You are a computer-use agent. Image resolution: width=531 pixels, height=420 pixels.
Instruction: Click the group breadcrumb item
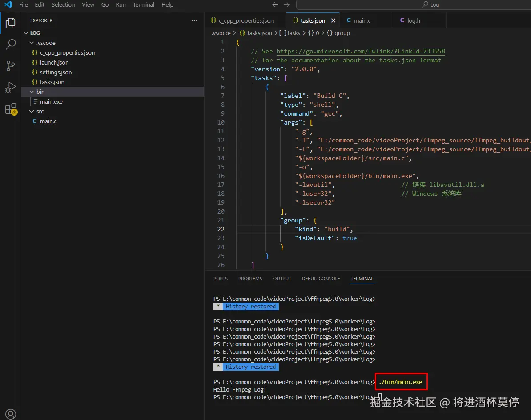pyautogui.click(x=338, y=33)
